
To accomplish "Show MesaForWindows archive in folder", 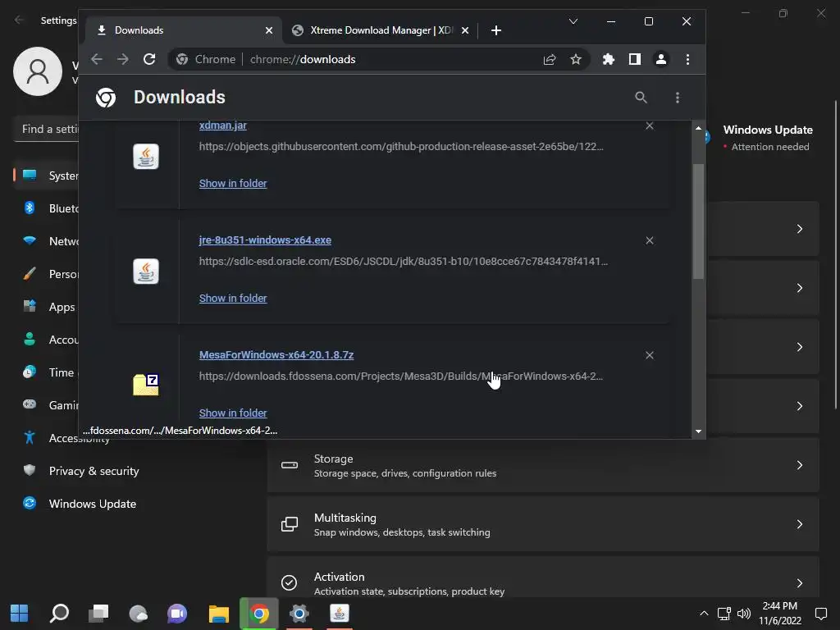I will [233, 413].
